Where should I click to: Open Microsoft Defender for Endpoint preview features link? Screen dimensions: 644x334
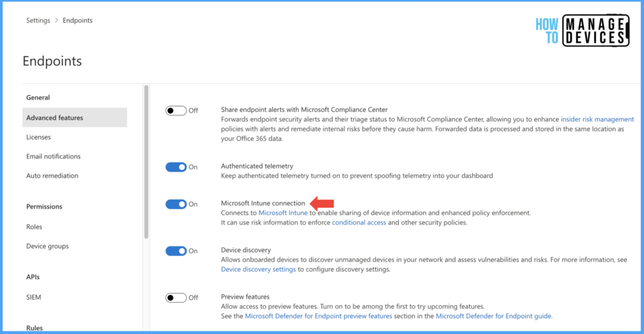(318, 316)
